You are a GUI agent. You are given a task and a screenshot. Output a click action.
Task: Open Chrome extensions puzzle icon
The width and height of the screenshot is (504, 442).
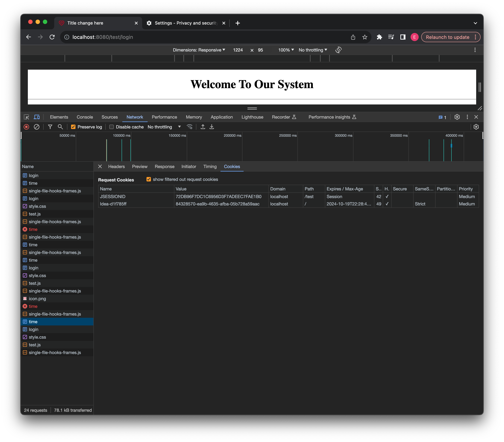coord(379,37)
